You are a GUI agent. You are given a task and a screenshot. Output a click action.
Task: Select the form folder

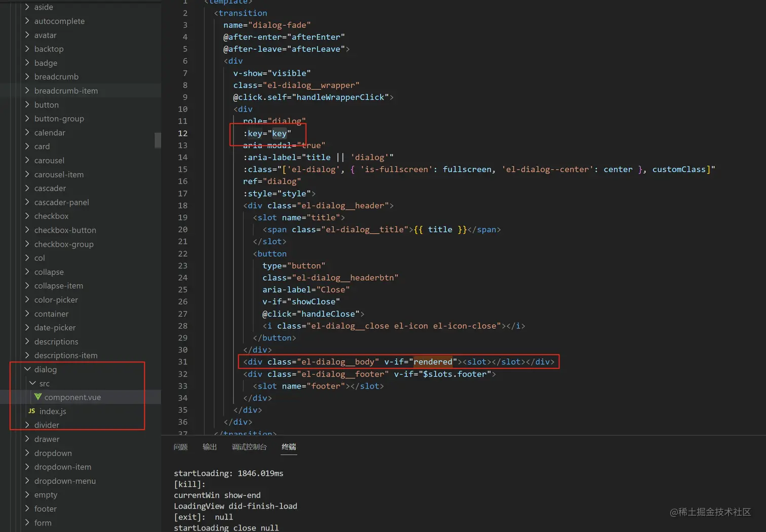[43, 522]
